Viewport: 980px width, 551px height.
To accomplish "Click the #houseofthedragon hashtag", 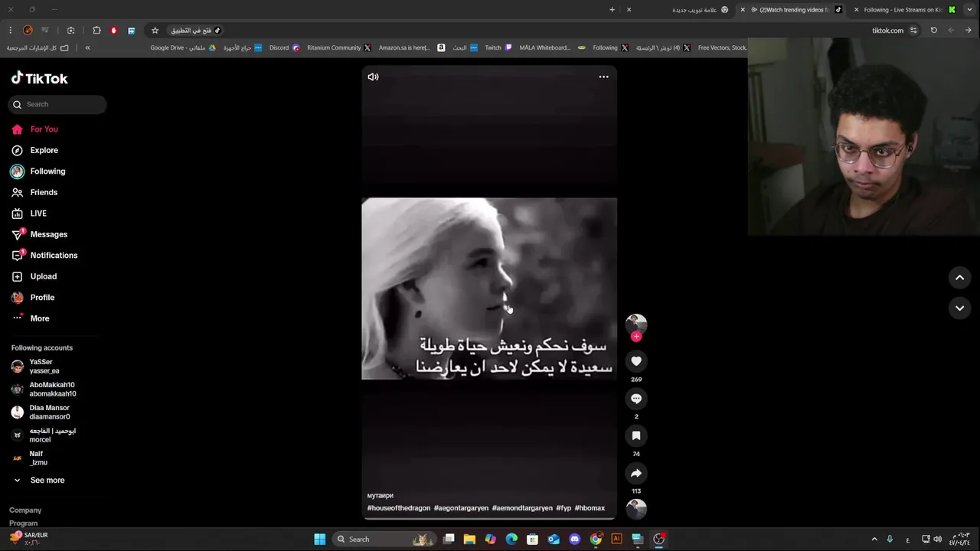I will tap(399, 508).
